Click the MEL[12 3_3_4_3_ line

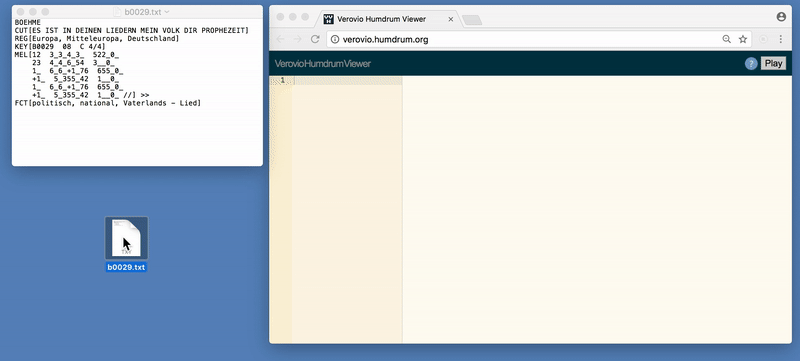[x=67, y=55]
